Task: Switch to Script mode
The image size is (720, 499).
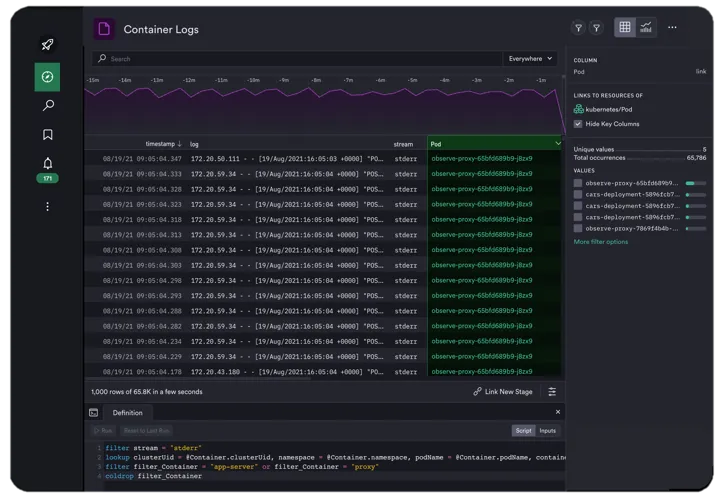Action: [x=523, y=431]
